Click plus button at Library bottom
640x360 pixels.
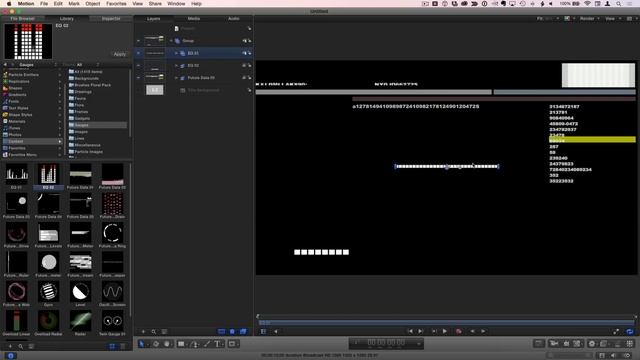tap(10, 346)
